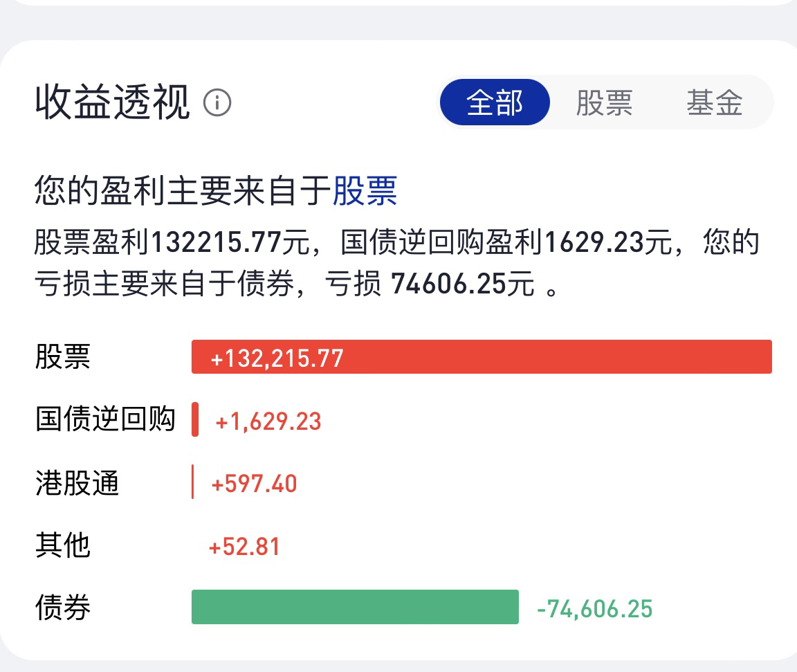The width and height of the screenshot is (797, 672).
Task: Open the 收益透视 info icon
Action: (217, 102)
